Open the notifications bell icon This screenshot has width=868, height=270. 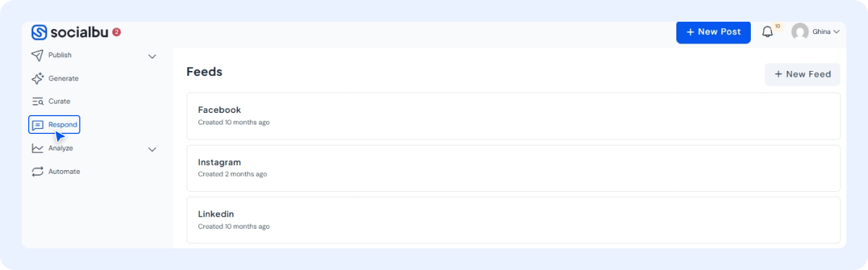coord(767,32)
